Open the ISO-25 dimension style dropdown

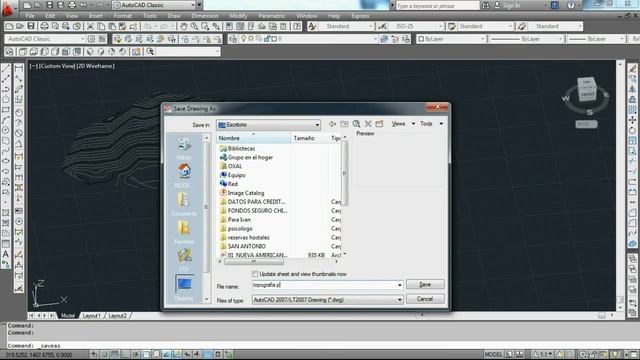point(416,26)
